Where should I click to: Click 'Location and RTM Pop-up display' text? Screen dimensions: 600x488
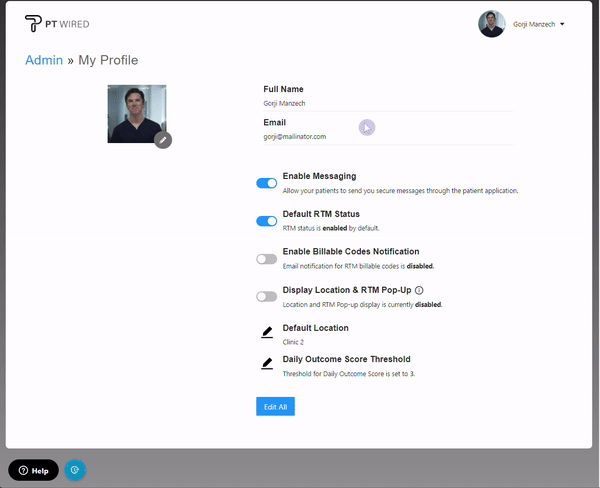pos(362,305)
